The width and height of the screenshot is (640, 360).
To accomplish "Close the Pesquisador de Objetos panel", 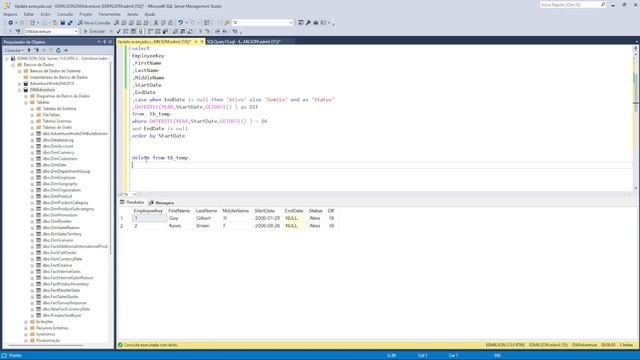I will point(110,42).
